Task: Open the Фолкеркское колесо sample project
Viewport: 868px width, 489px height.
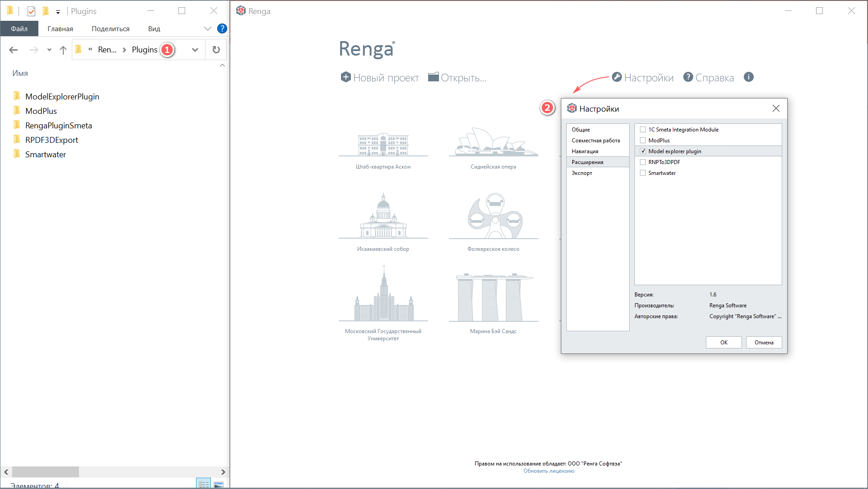Action: (493, 222)
